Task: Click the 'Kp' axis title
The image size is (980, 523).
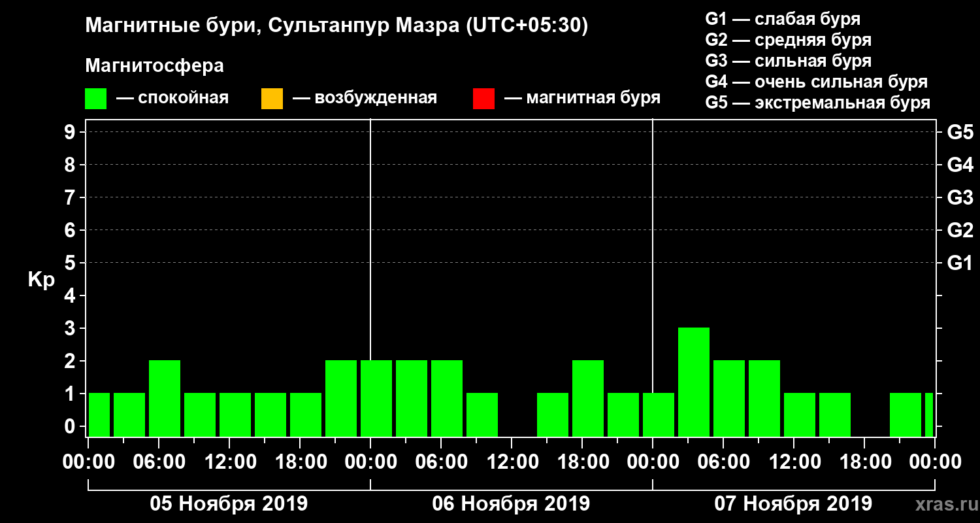Action: (x=41, y=279)
